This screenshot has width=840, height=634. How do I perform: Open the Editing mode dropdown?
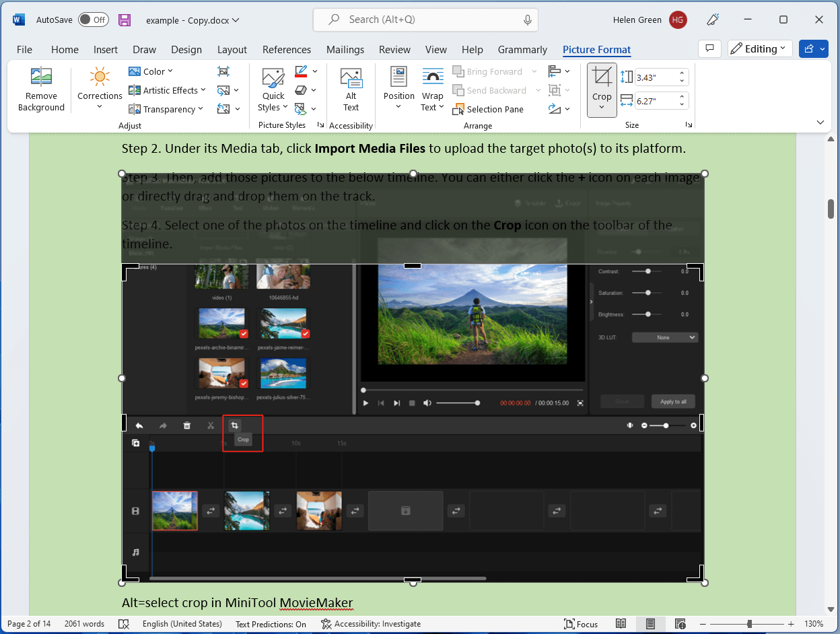coord(759,48)
